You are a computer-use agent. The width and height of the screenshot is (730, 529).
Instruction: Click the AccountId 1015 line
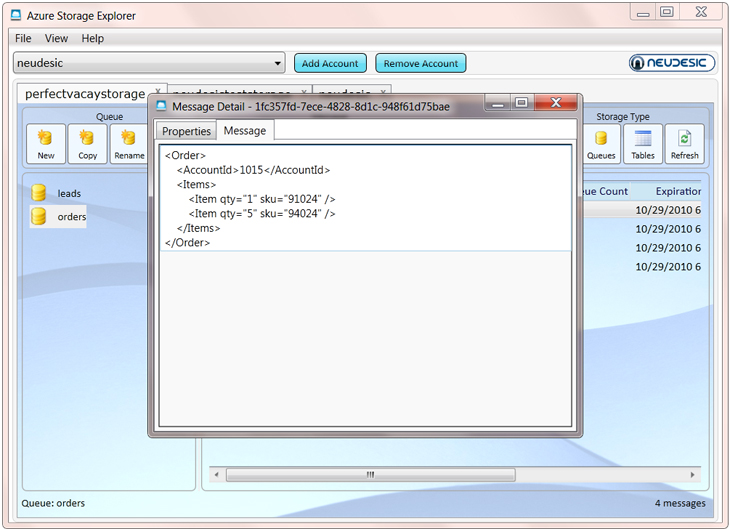253,170
